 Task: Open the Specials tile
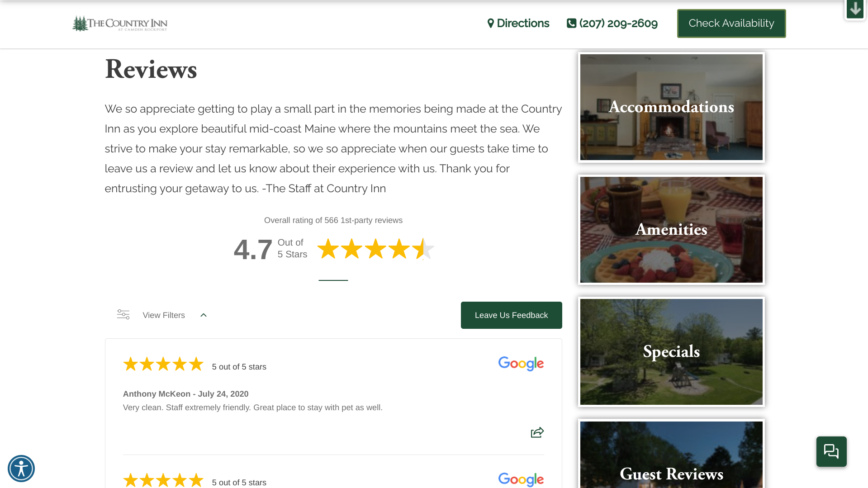point(671,352)
